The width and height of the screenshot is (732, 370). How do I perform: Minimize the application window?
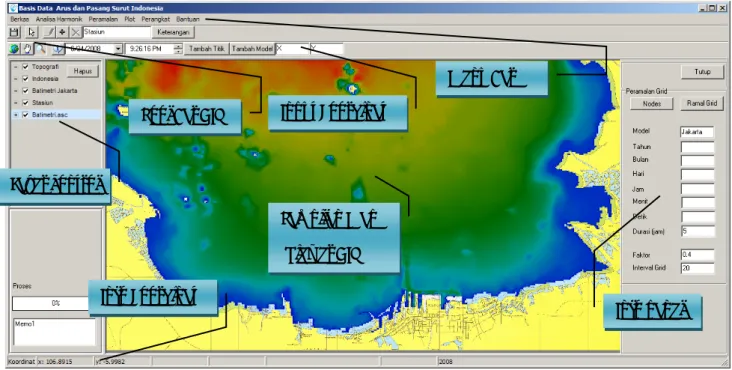(703, 8)
